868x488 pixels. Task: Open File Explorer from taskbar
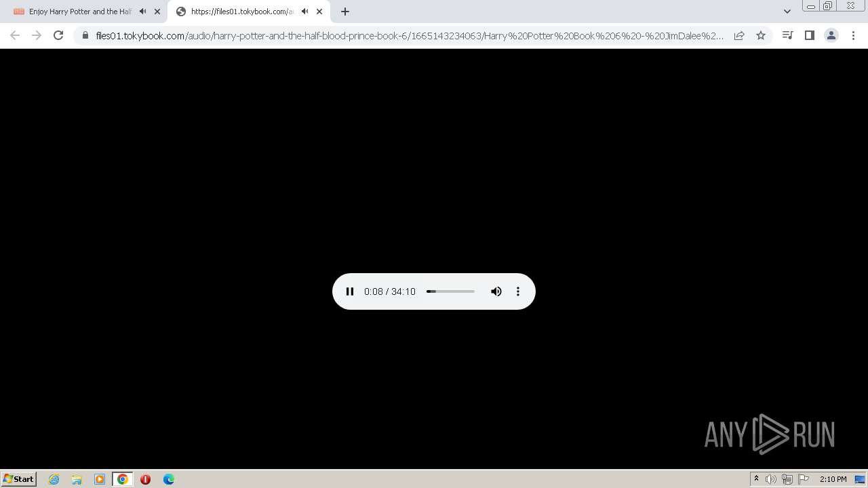click(x=77, y=479)
